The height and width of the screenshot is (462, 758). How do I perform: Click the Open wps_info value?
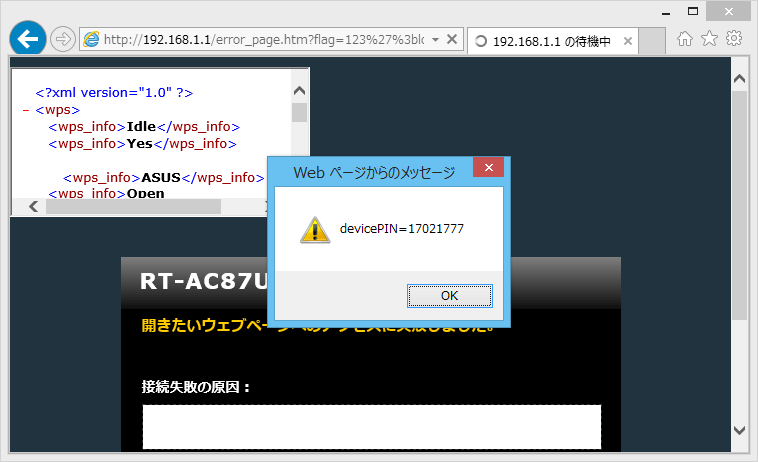(146, 193)
